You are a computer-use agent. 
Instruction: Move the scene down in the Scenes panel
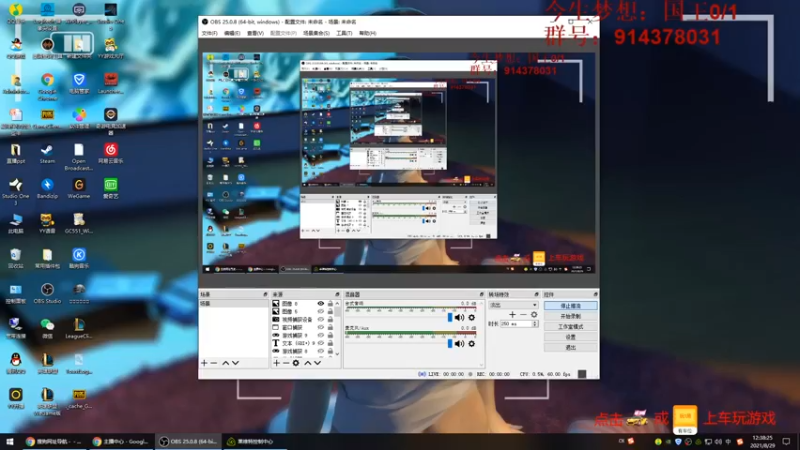coord(235,363)
